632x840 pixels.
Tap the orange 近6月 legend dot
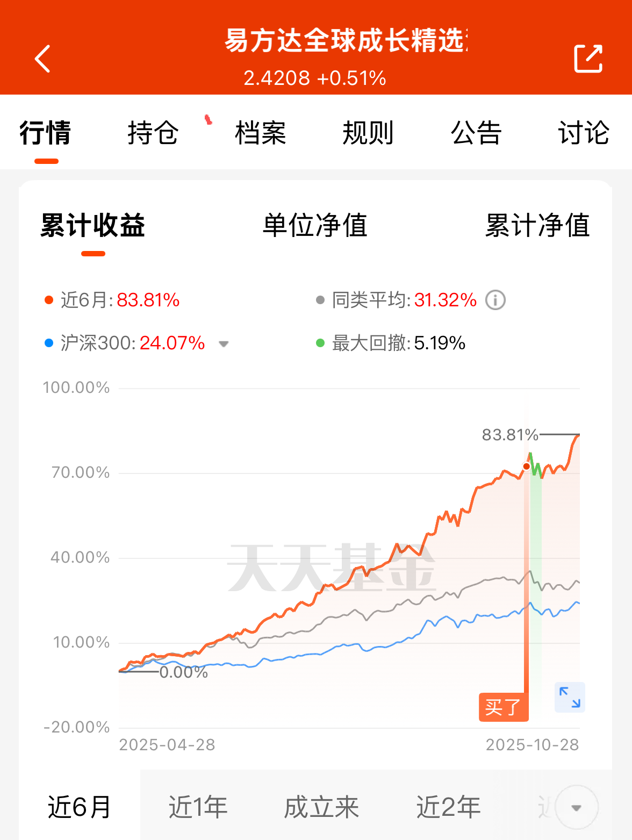tap(49, 300)
